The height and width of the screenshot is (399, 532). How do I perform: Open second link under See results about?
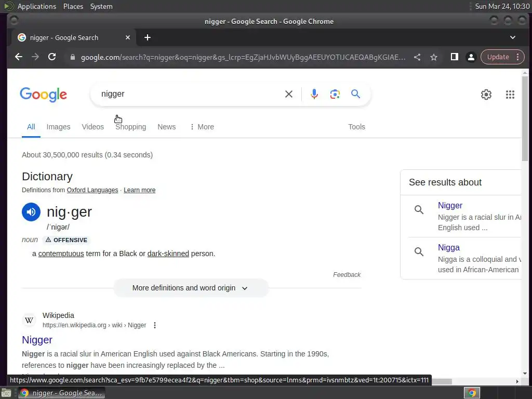(x=448, y=248)
